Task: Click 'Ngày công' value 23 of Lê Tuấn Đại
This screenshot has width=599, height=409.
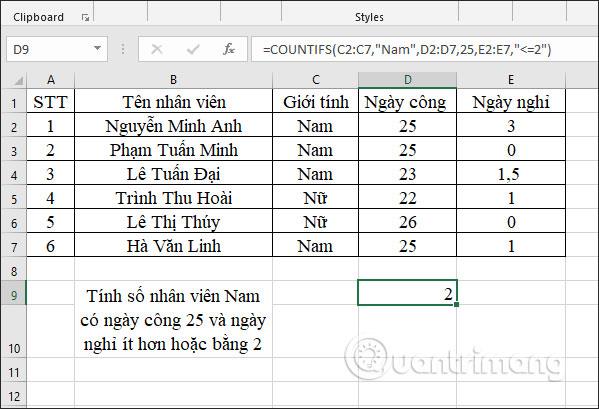Action: tap(408, 174)
